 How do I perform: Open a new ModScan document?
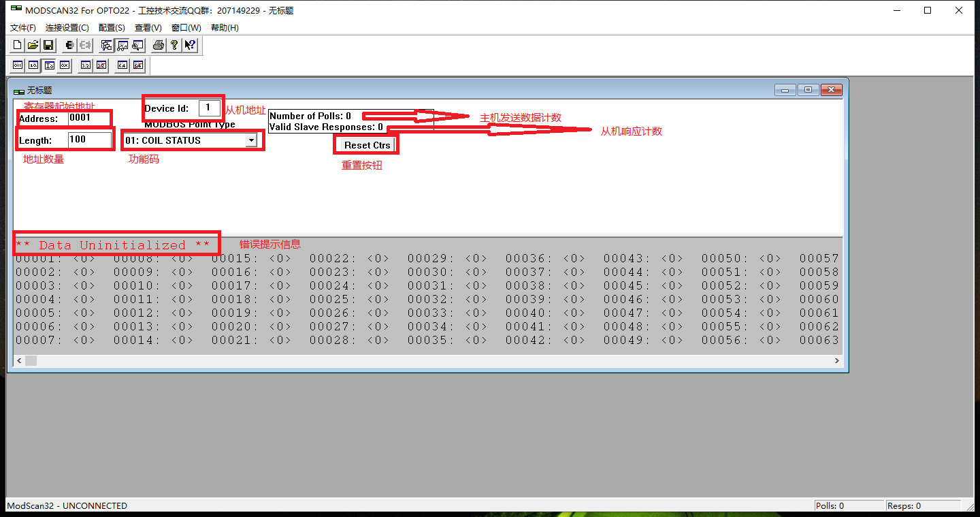(x=16, y=45)
